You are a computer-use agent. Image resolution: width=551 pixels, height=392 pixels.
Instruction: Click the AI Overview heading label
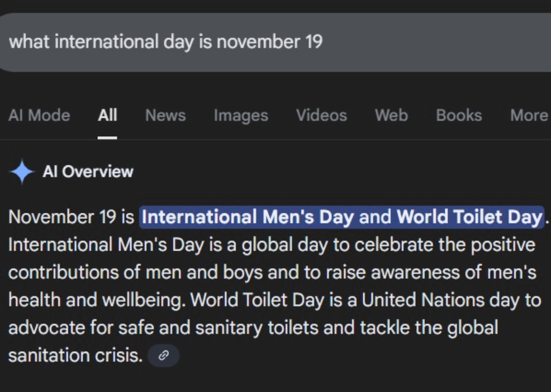[x=88, y=171]
